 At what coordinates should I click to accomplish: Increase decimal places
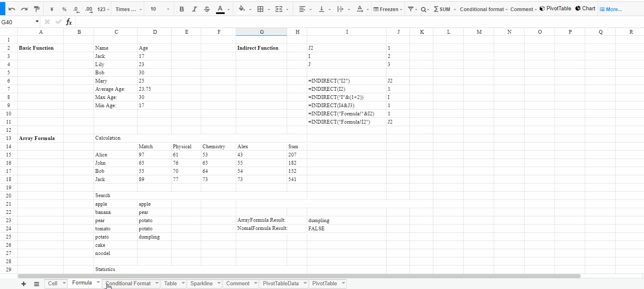tap(88, 9)
